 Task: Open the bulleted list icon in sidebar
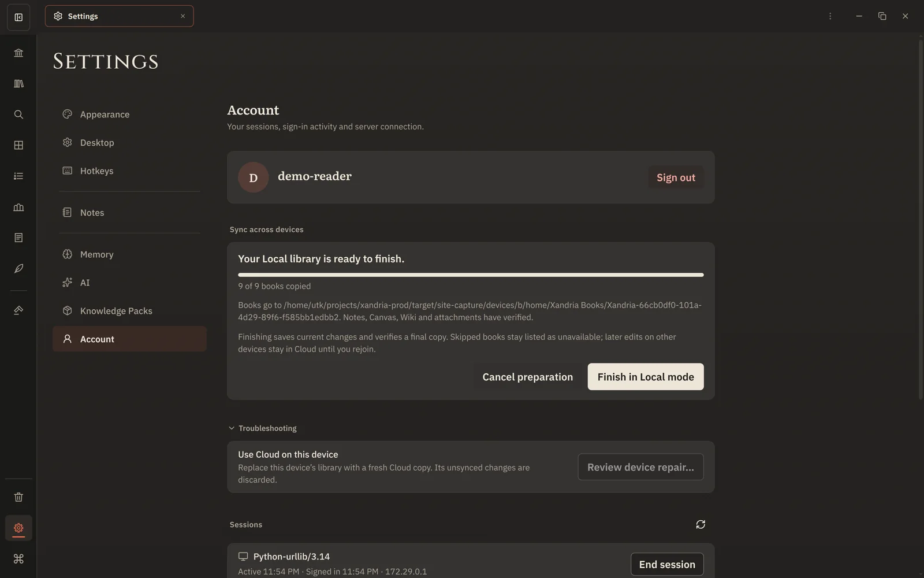coord(18,176)
